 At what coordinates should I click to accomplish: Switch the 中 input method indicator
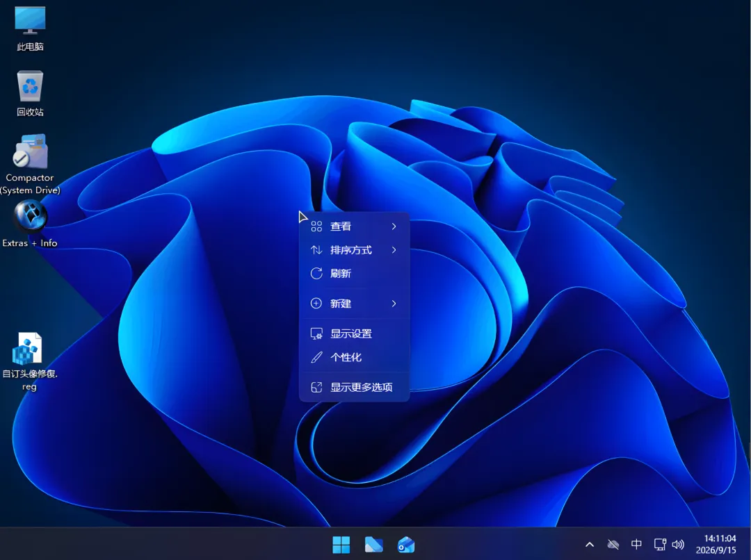[636, 544]
